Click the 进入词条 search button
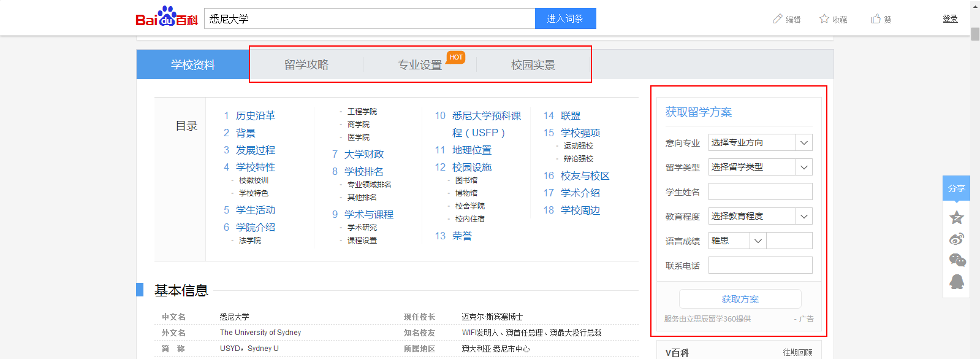980x359 pixels. (565, 18)
